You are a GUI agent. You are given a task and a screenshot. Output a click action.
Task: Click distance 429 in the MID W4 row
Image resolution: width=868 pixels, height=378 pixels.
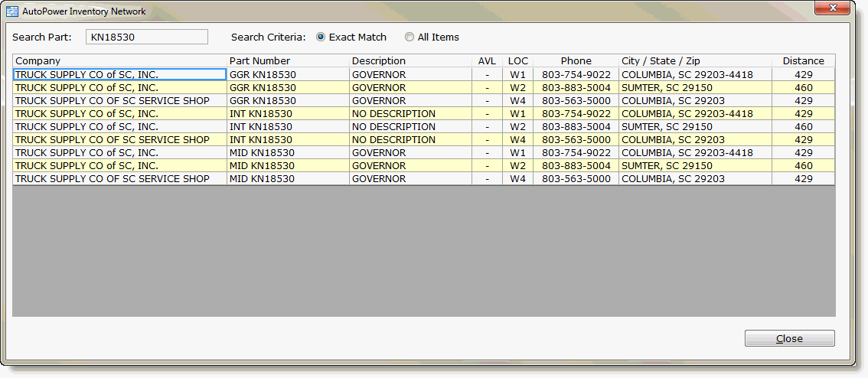[803, 179]
